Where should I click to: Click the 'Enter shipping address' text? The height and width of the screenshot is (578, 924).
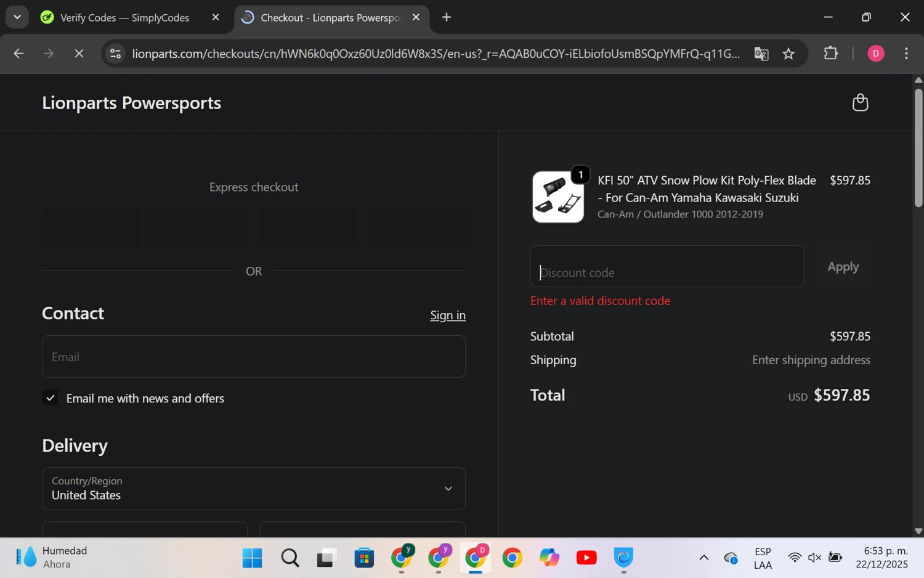coord(811,360)
